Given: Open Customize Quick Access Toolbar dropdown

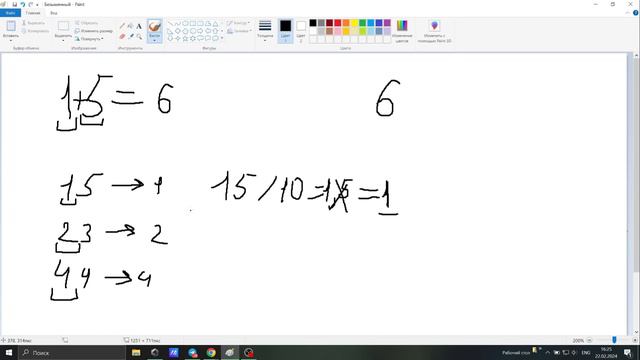Looking at the screenshot, I should [x=38, y=4].
